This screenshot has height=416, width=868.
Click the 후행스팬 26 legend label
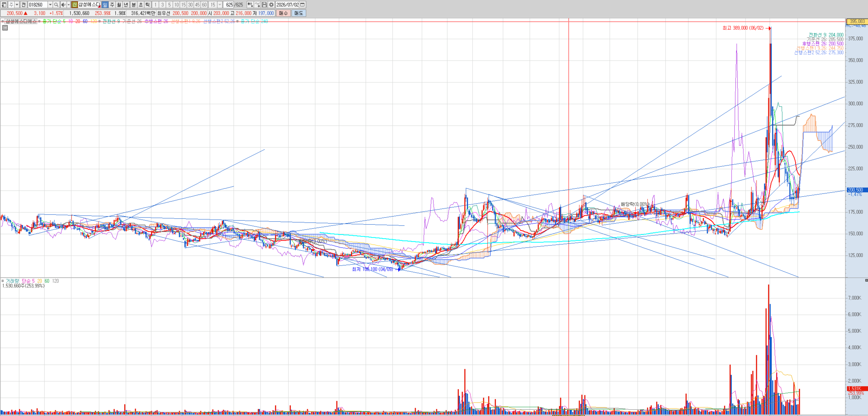pos(156,21)
